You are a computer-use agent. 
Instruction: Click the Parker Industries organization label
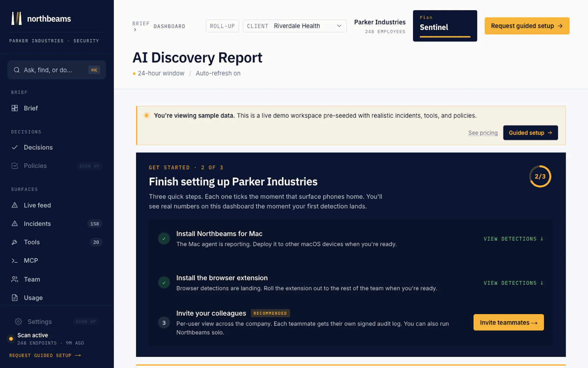click(380, 22)
